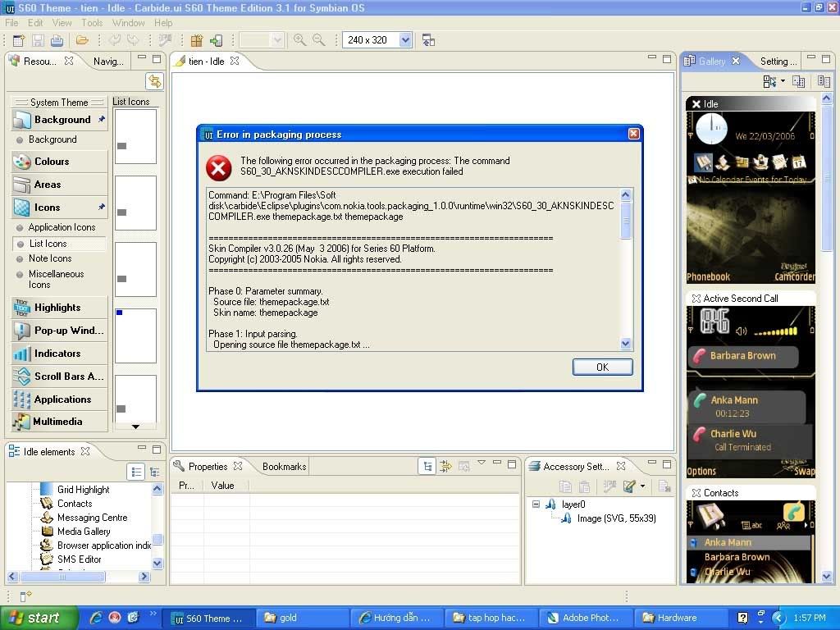Open the File menu
This screenshot has width=840, height=630.
[11, 23]
